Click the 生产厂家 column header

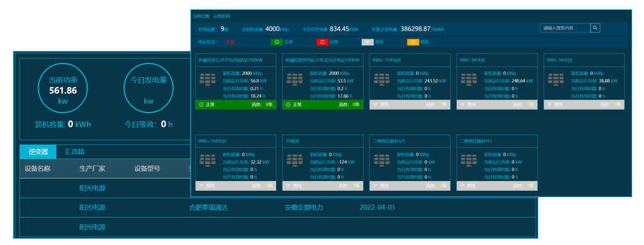(x=93, y=169)
